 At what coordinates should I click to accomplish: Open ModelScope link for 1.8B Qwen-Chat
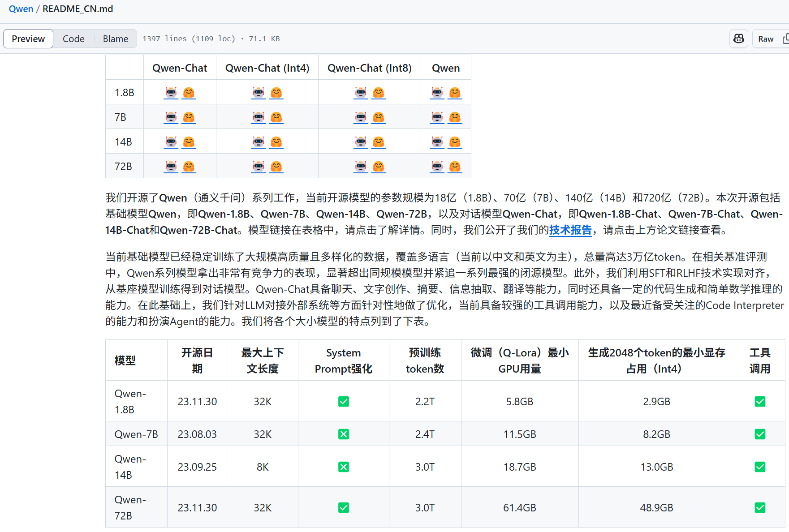[171, 93]
